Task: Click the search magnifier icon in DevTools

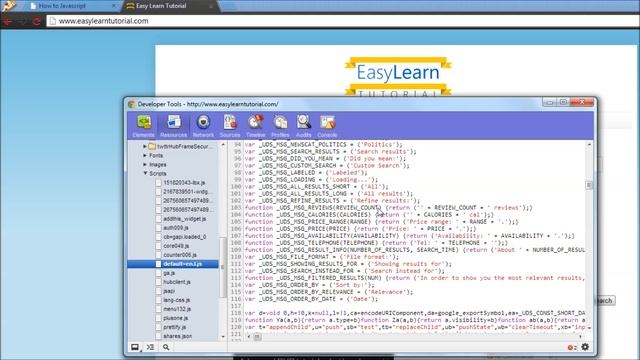Action: click(x=166, y=347)
